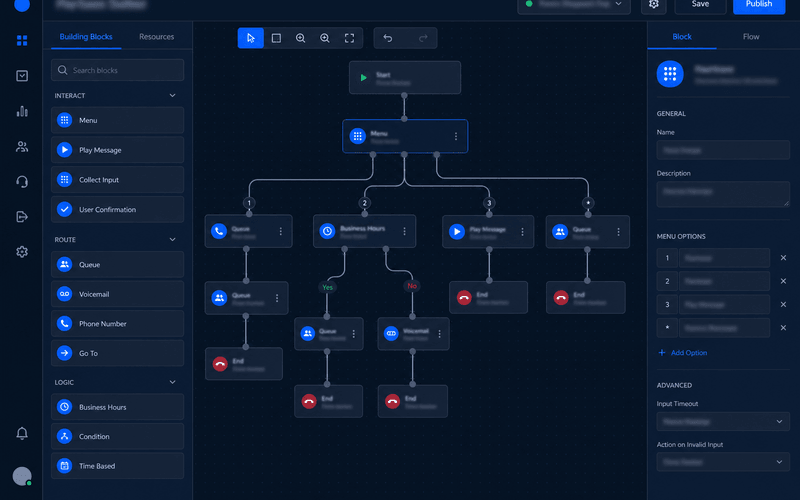
Task: Click the menu option 1 value field
Action: (x=724, y=258)
